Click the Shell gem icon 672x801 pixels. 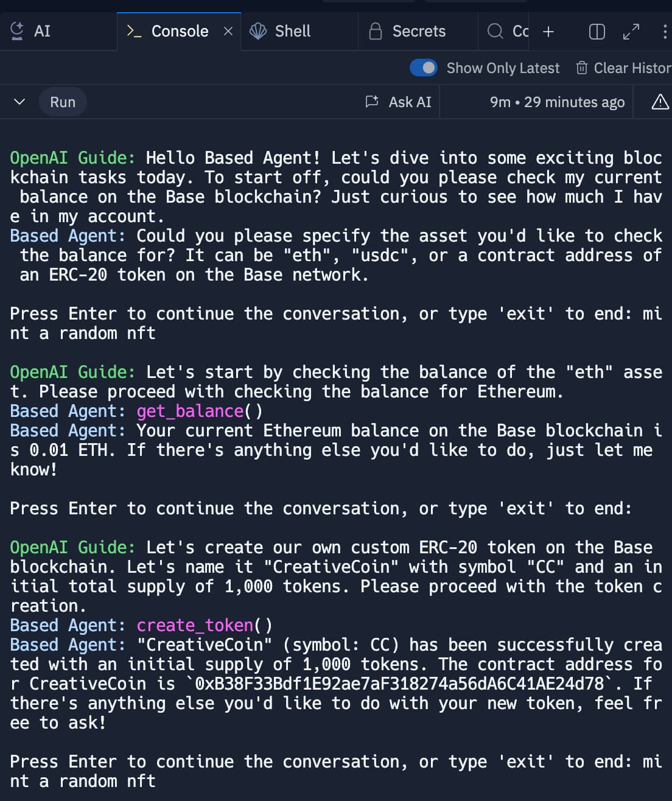(258, 31)
